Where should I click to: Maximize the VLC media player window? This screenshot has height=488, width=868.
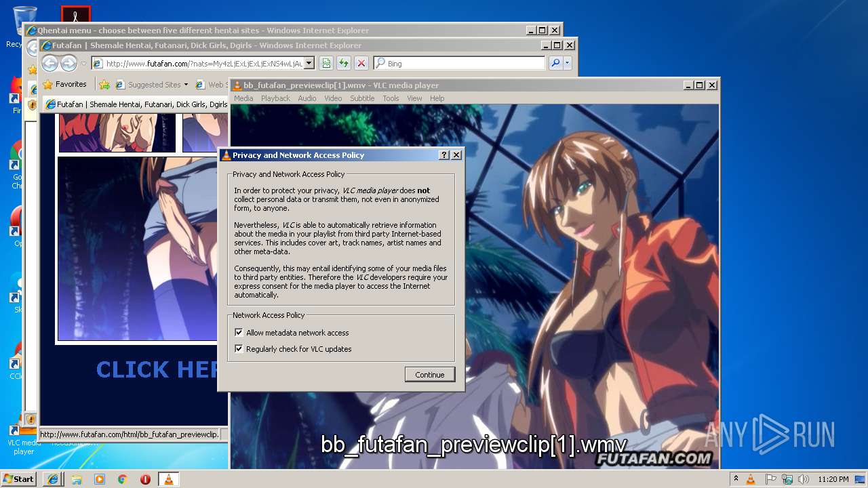(700, 85)
